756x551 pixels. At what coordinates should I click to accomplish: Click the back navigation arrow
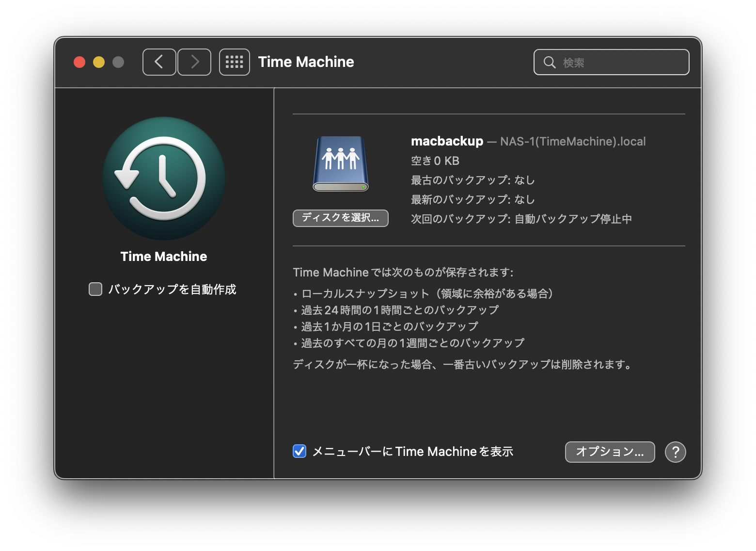(x=159, y=62)
